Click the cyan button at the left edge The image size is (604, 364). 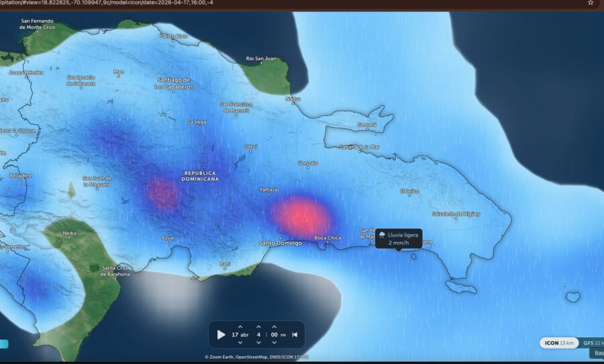(x=3, y=344)
